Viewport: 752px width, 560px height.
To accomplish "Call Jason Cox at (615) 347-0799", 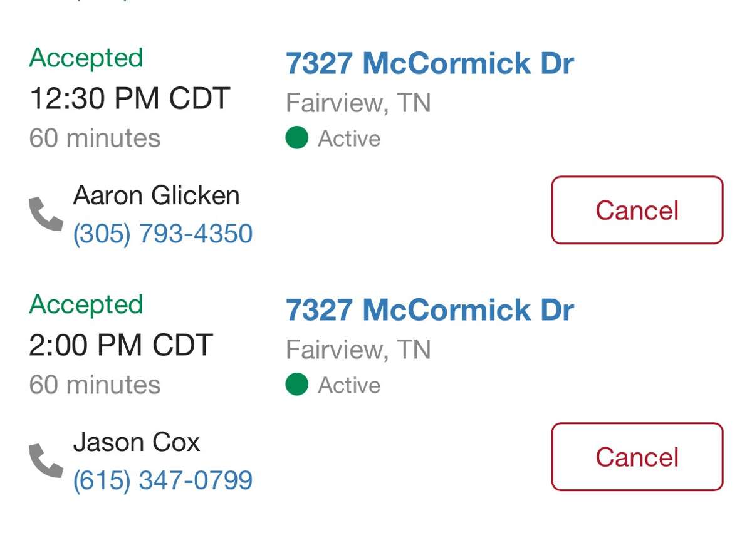I will pos(163,480).
